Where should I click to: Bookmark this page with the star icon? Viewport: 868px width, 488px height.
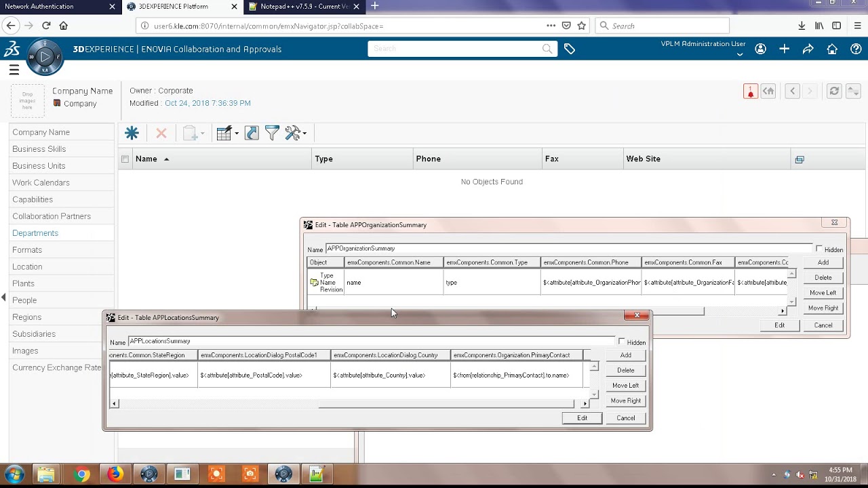tap(581, 26)
